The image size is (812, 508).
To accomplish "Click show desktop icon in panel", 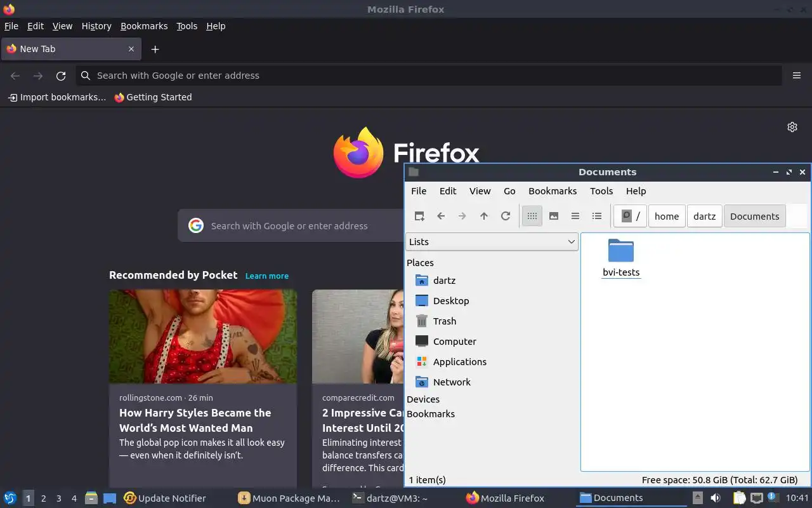I will pos(110,498).
